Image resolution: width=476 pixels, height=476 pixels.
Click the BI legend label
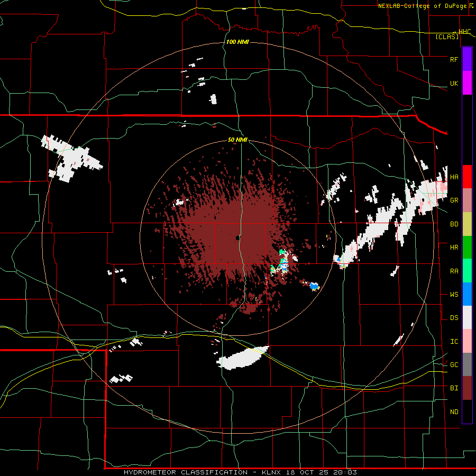(x=454, y=388)
